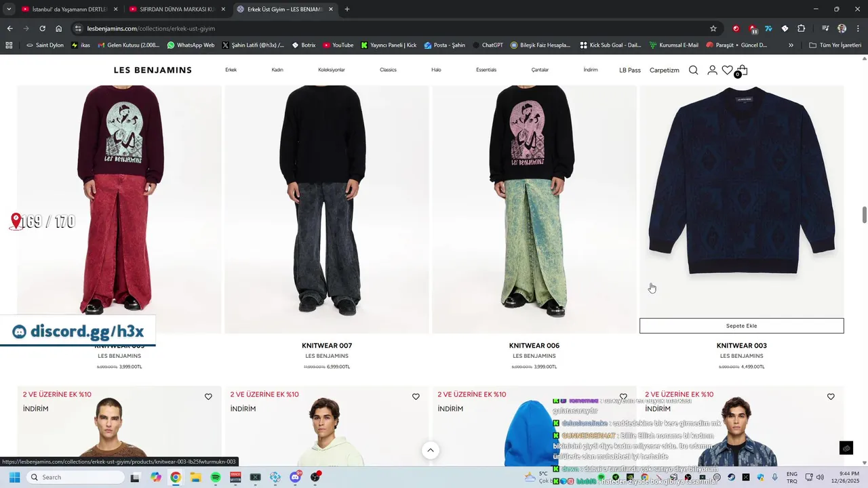Click the red extension icon after bookmark star
The width and height of the screenshot is (868, 488).
pyautogui.click(x=736, y=28)
